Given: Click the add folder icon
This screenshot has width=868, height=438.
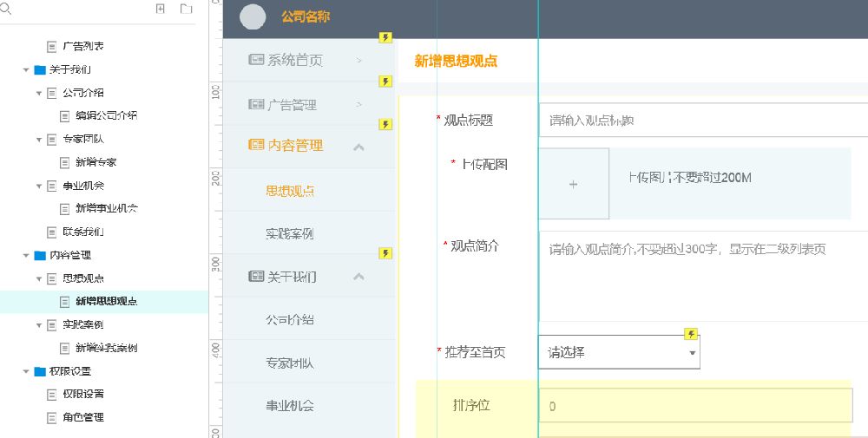Looking at the screenshot, I should click(x=186, y=9).
